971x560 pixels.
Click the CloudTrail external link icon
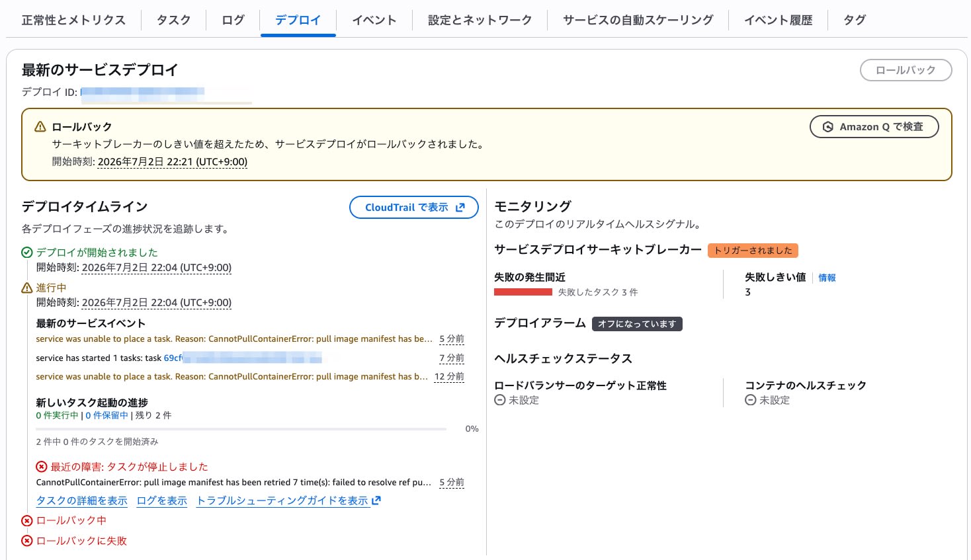point(460,207)
